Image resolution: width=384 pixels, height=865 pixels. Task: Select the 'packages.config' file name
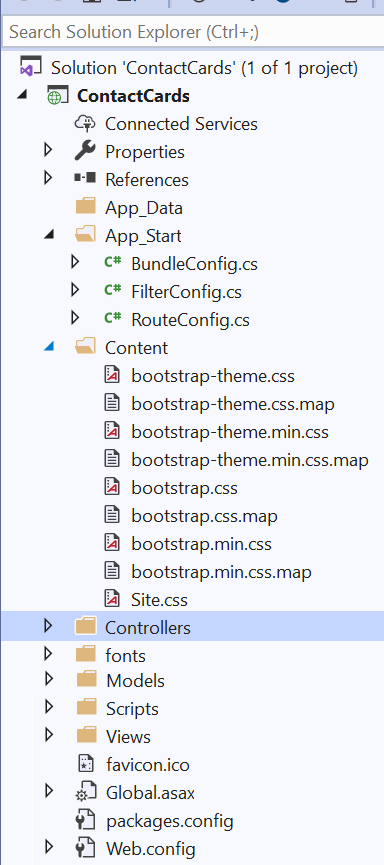click(170, 821)
